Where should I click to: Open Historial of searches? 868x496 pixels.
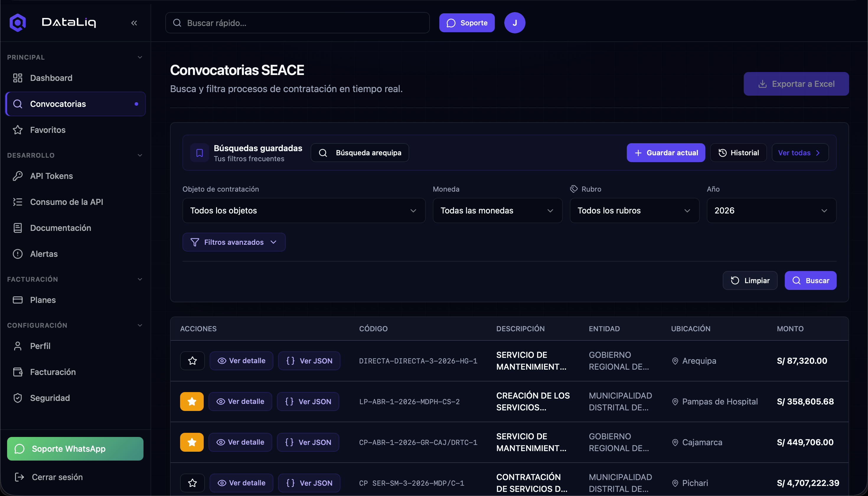click(738, 153)
